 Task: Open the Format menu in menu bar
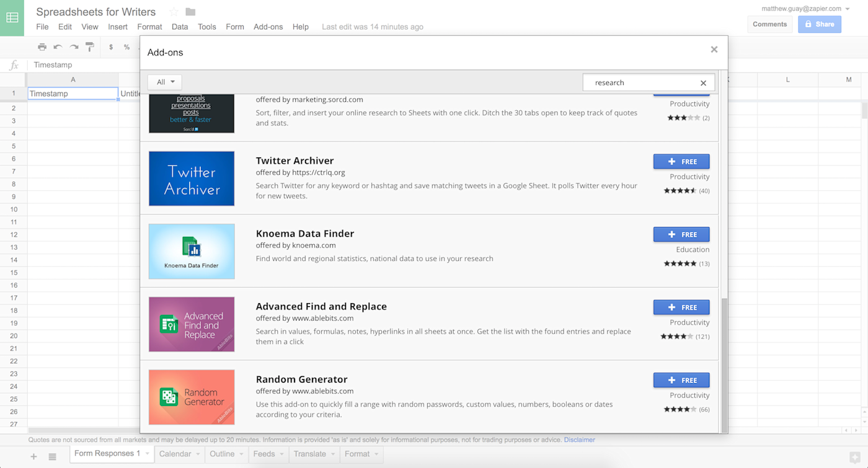pyautogui.click(x=149, y=27)
